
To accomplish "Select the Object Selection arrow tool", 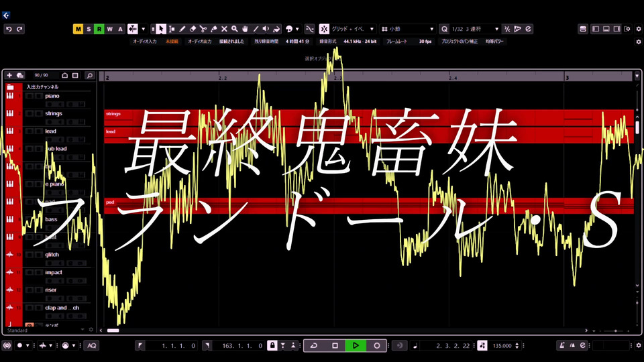I will tap(161, 29).
